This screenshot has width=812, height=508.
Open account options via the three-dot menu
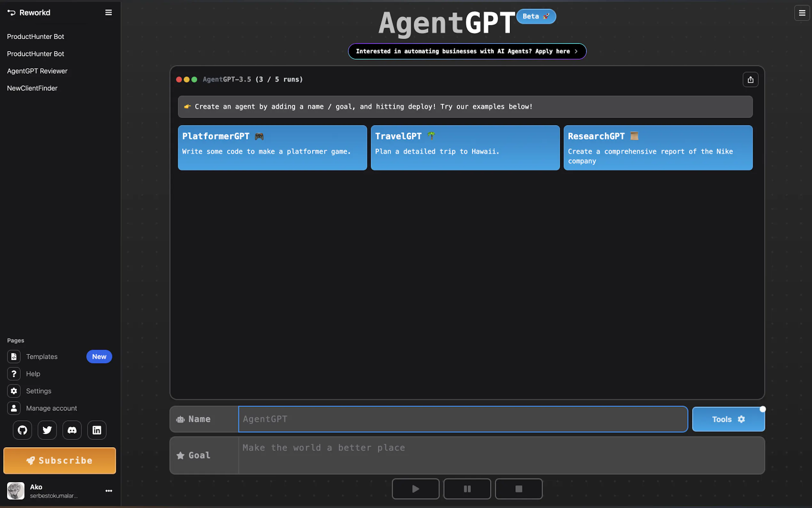coord(108,490)
